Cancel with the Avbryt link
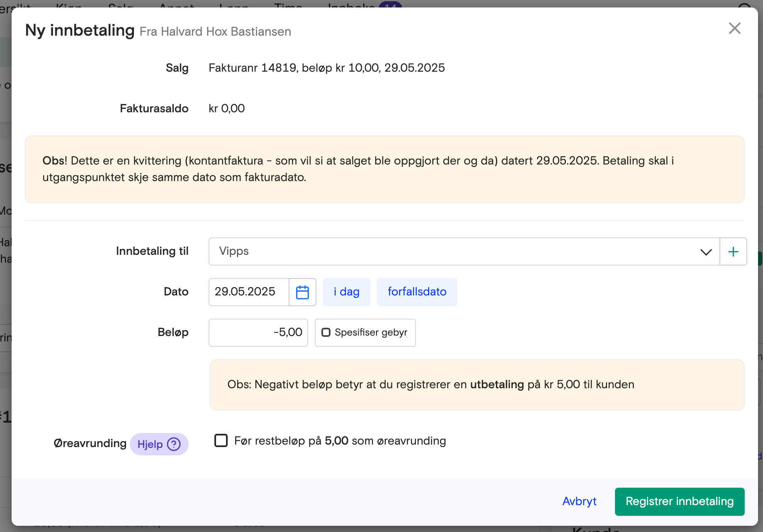 click(579, 501)
